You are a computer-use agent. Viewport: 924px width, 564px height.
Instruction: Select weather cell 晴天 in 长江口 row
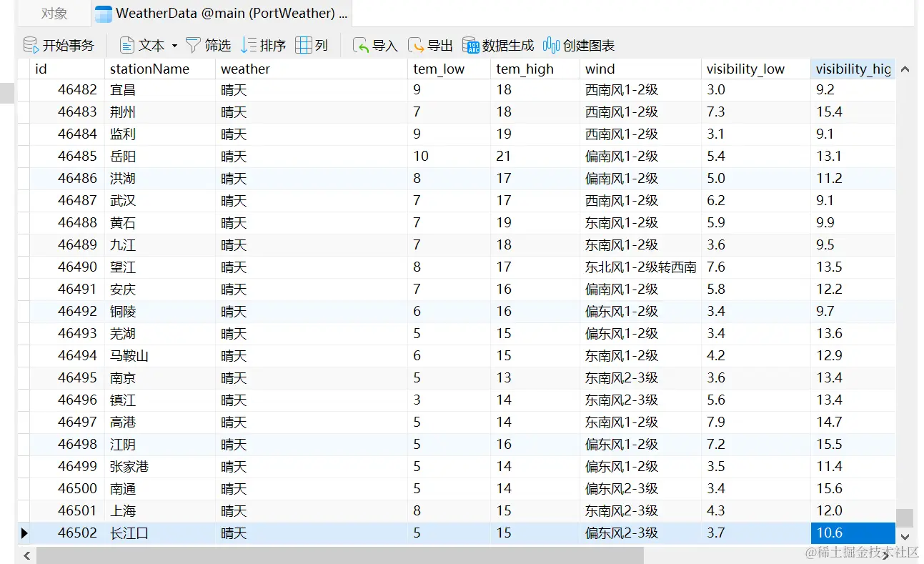coord(312,533)
